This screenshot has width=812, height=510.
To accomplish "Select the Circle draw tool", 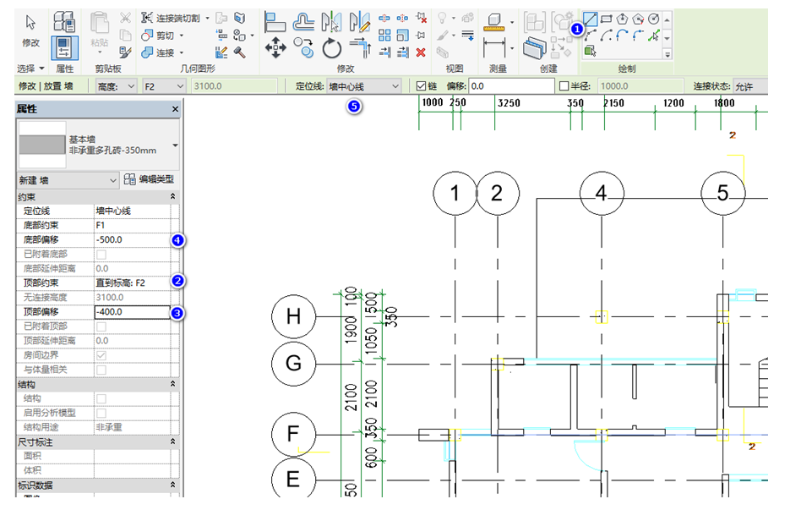I will point(653,19).
